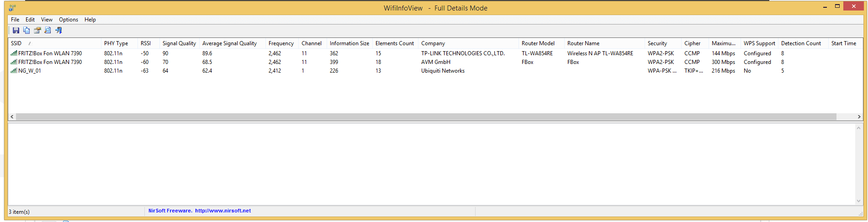The height and width of the screenshot is (222, 868).
Task: Sort by the Detection Count column header
Action: click(803, 43)
